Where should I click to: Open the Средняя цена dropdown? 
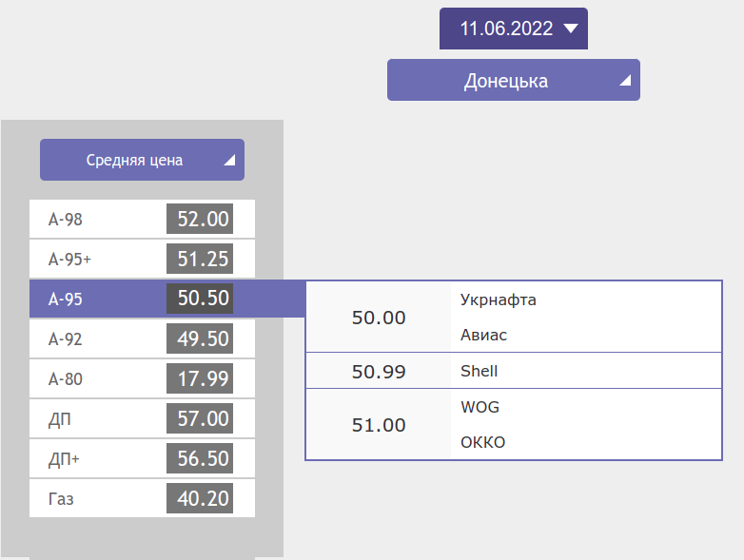(142, 161)
